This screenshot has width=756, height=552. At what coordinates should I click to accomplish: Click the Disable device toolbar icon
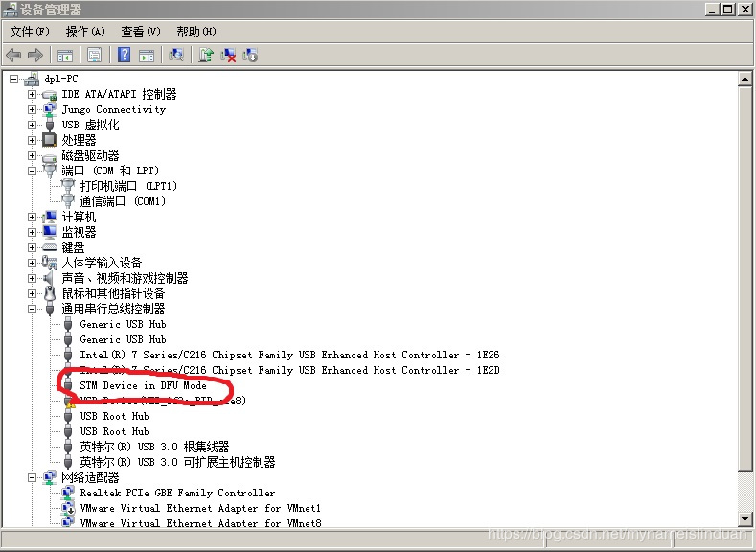(250, 55)
